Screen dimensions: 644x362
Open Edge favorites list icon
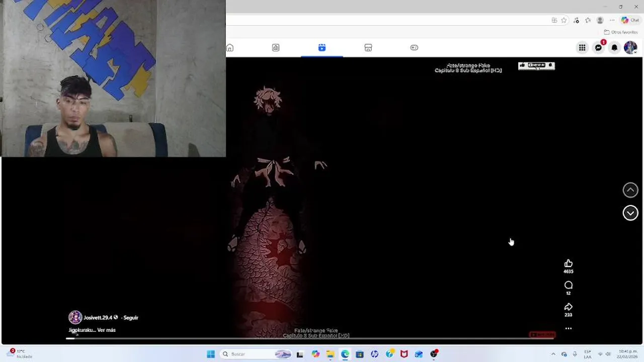point(588,20)
